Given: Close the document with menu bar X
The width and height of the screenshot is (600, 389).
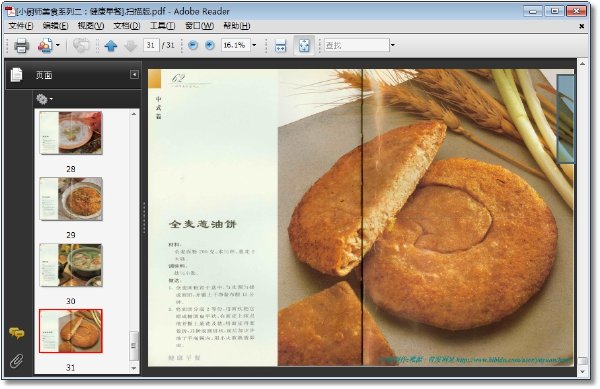Looking at the screenshot, I should [x=581, y=26].
